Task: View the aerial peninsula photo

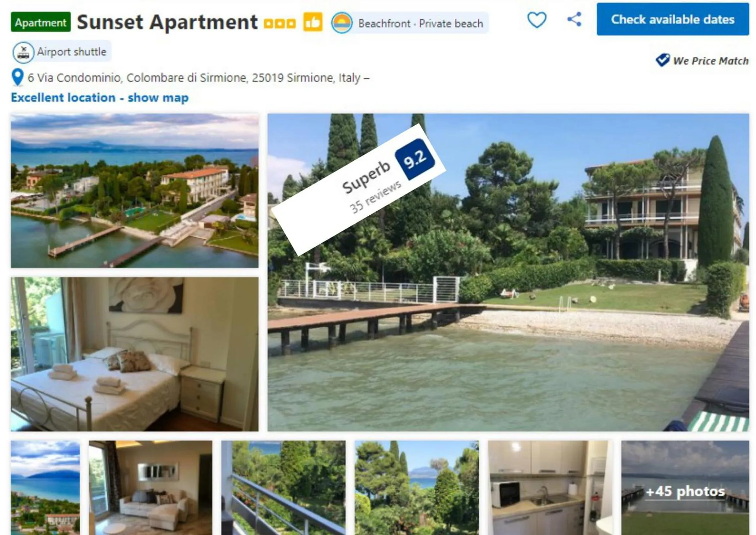Action: coord(135,191)
